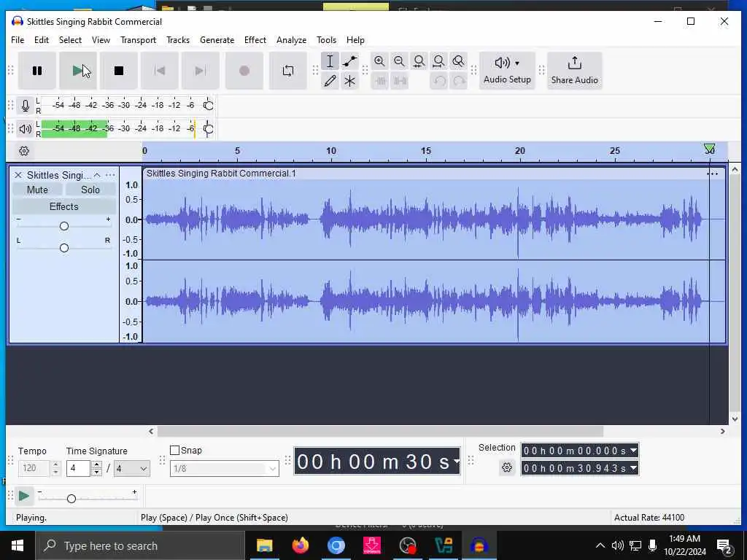Select the Selection (I-beam) tool
The height and width of the screenshot is (560, 747).
[330, 61]
